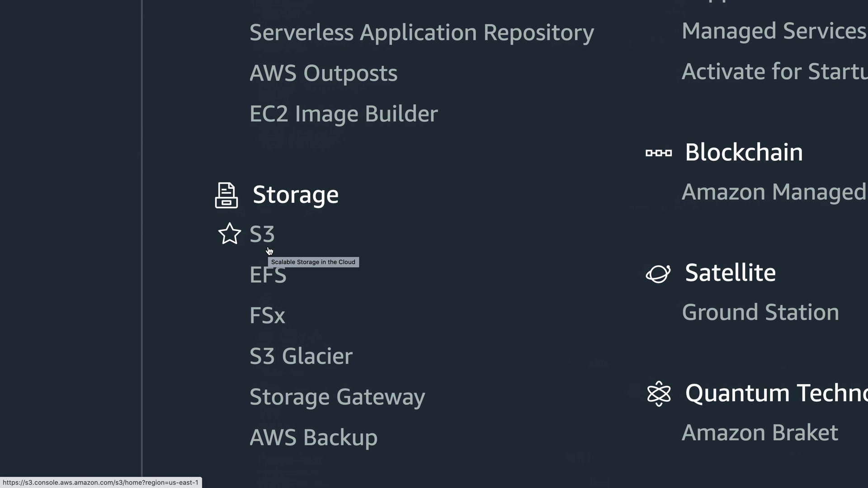Open AWS Backup
The height and width of the screenshot is (488, 868).
coord(313,438)
